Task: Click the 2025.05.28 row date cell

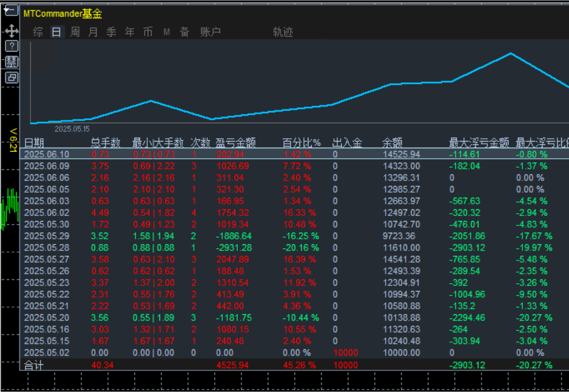Action: tap(47, 248)
